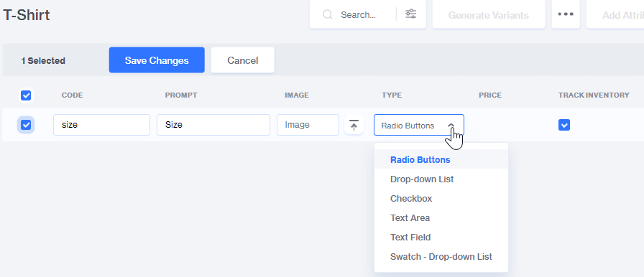Click the Save Changes button

point(157,60)
